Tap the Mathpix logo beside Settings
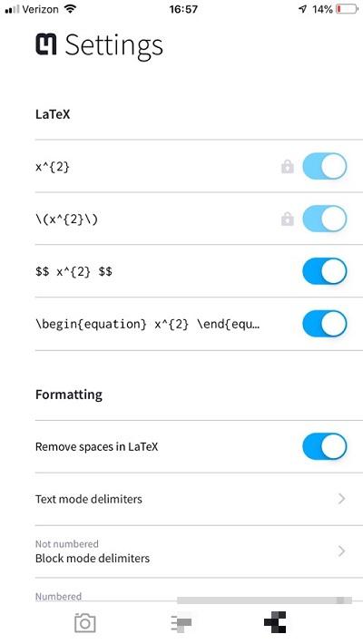 [x=46, y=44]
